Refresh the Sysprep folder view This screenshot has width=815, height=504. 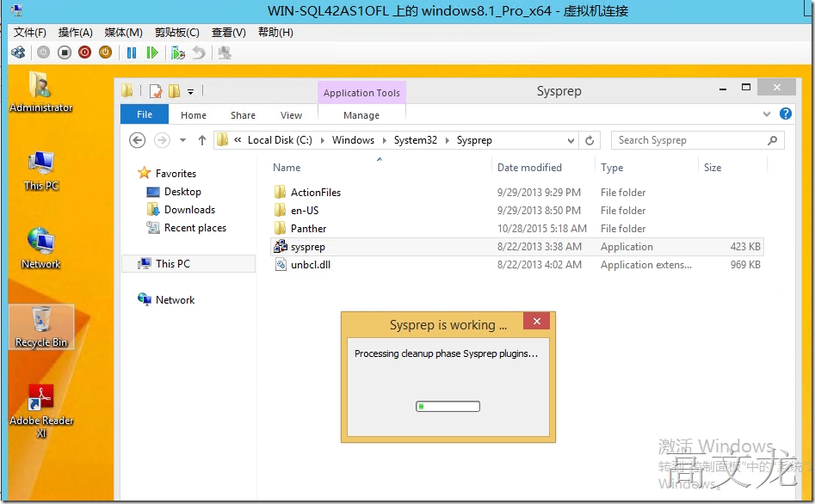coord(590,140)
